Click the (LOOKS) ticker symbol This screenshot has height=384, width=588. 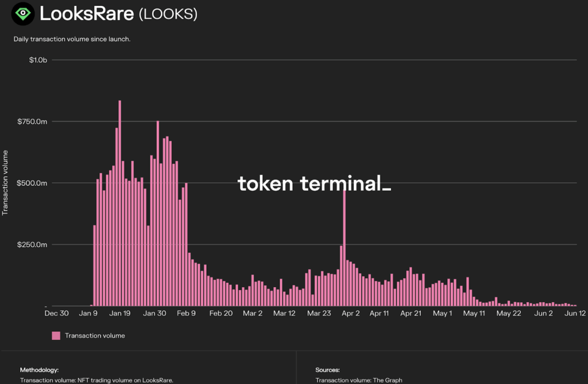(x=168, y=14)
